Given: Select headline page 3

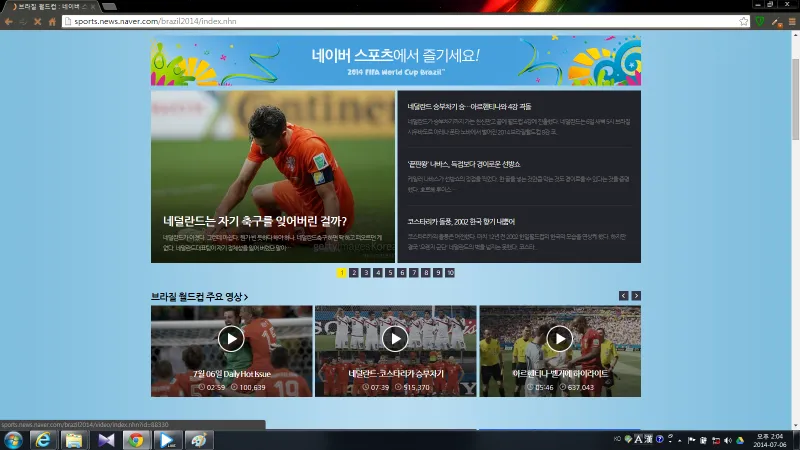Looking at the screenshot, I should click(366, 273).
